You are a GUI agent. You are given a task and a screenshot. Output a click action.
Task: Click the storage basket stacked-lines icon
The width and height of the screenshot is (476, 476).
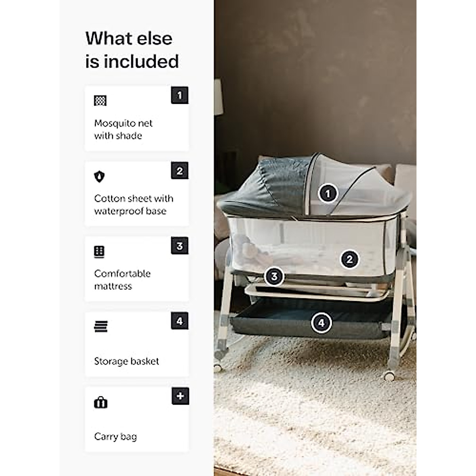(x=101, y=327)
